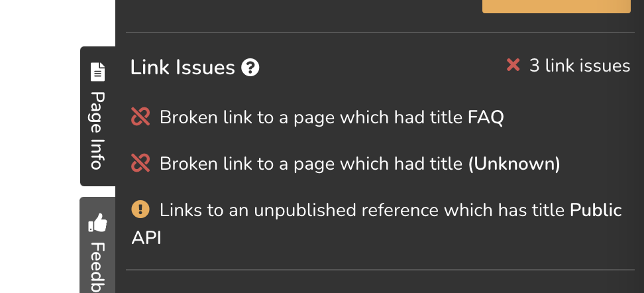Click the red X next to link issue count

pyautogui.click(x=513, y=65)
